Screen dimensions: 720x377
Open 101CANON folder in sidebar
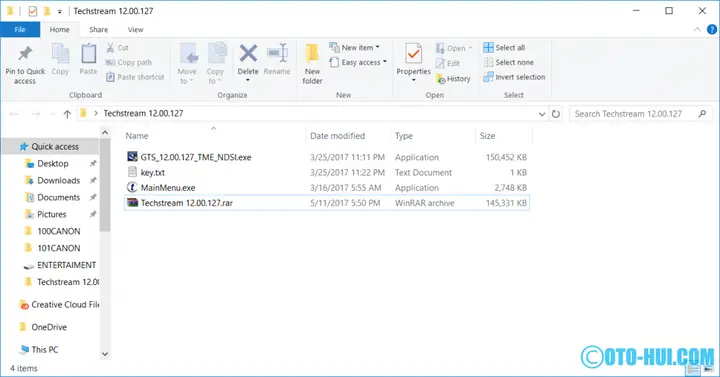pyautogui.click(x=58, y=248)
